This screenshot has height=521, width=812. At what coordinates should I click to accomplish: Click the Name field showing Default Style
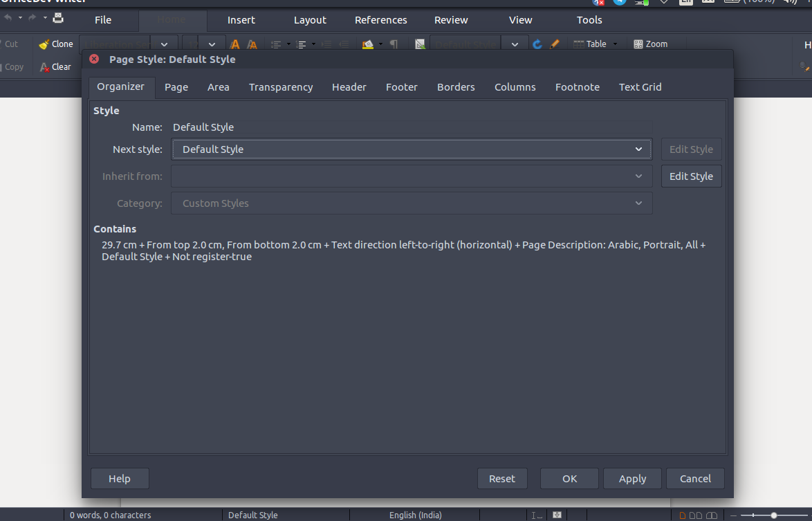pyautogui.click(x=412, y=127)
